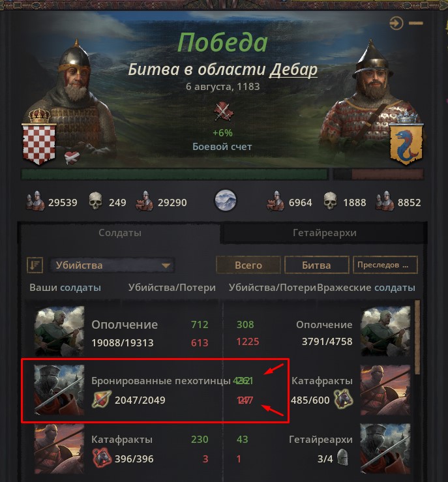This screenshot has height=482, width=448.
Task: Click the green battle balance bar
Action: click(175, 174)
